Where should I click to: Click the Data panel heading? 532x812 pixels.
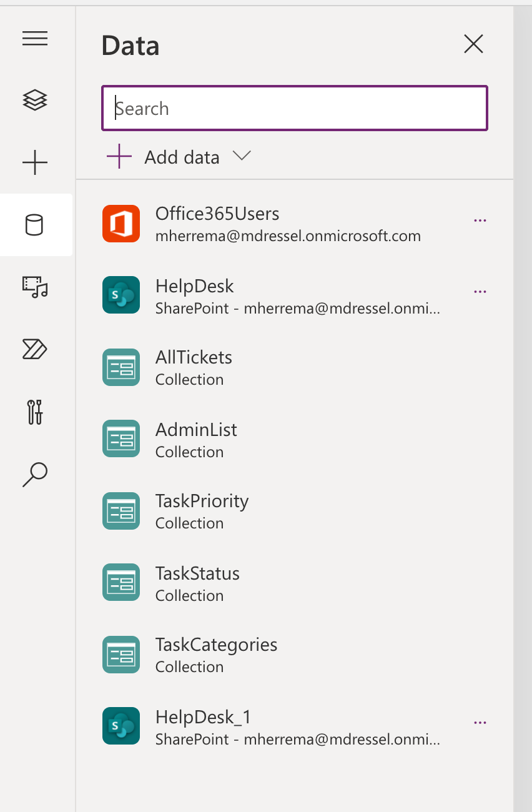[131, 46]
